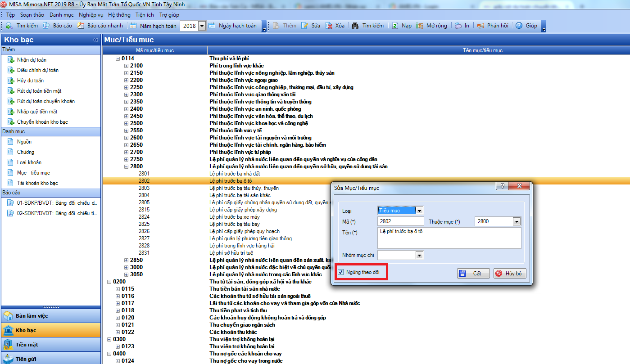Open Báo cáo from the toolbar
Image resolution: width=630 pixels, height=364 pixels.
tap(57, 26)
